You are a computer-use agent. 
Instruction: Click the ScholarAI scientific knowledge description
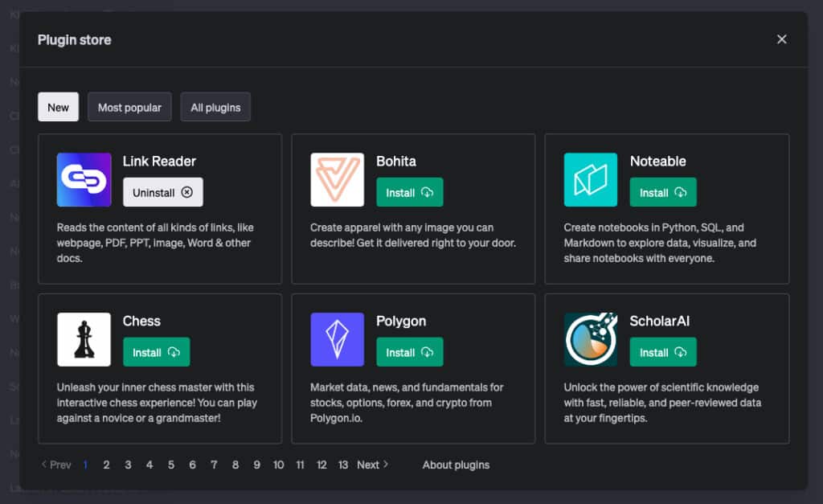pyautogui.click(x=662, y=403)
